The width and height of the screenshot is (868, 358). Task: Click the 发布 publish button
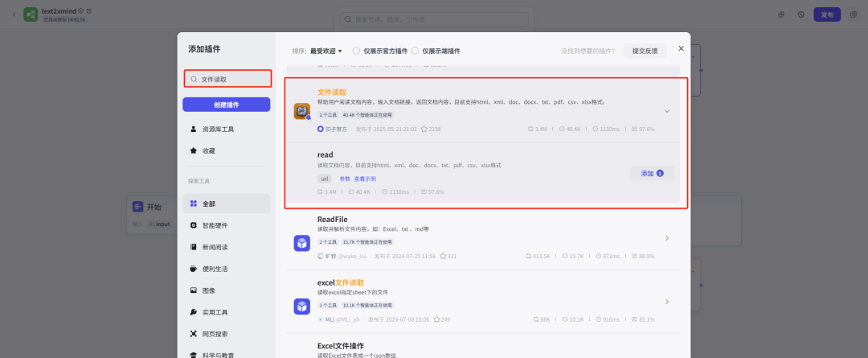(827, 14)
